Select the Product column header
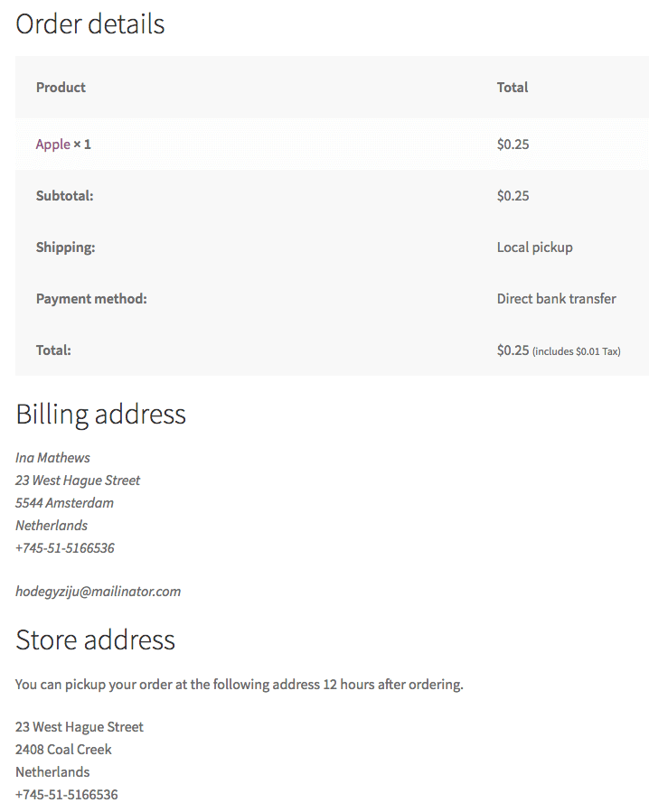 [61, 88]
